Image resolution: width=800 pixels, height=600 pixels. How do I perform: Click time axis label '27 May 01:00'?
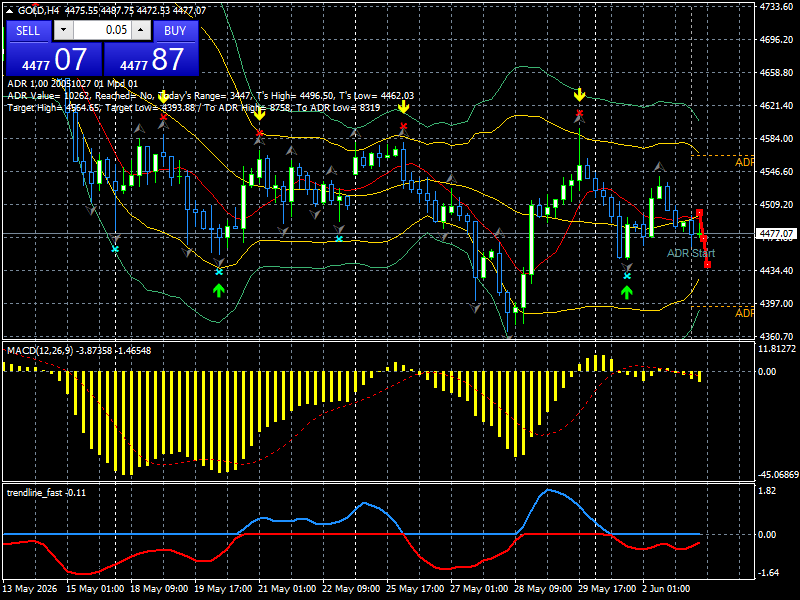(480, 588)
